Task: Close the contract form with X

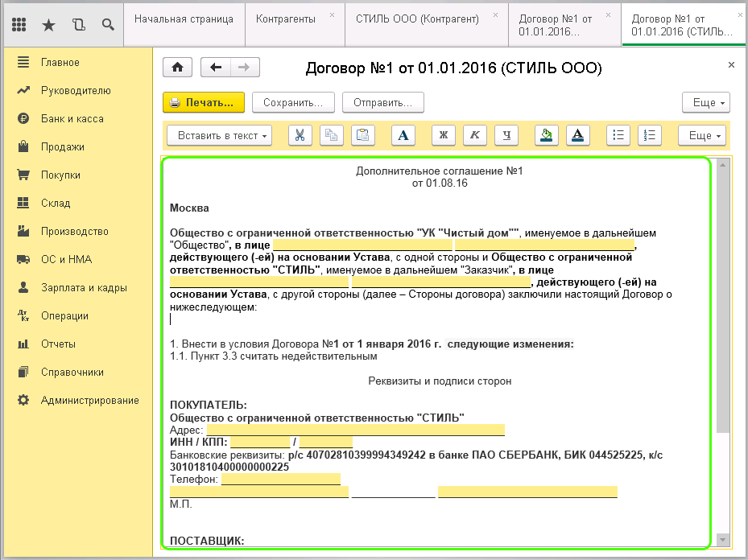Action: click(x=731, y=65)
